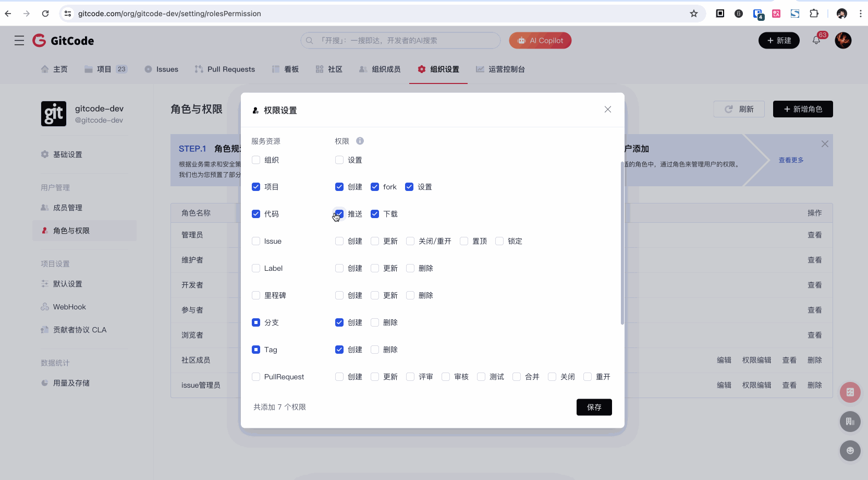
Task: Open the member management menu item
Action: tap(68, 208)
